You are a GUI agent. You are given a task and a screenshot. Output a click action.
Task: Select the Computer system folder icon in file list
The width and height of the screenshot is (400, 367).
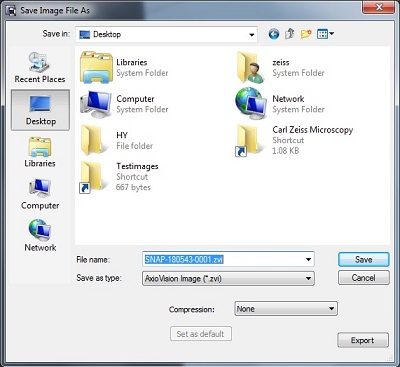click(96, 104)
